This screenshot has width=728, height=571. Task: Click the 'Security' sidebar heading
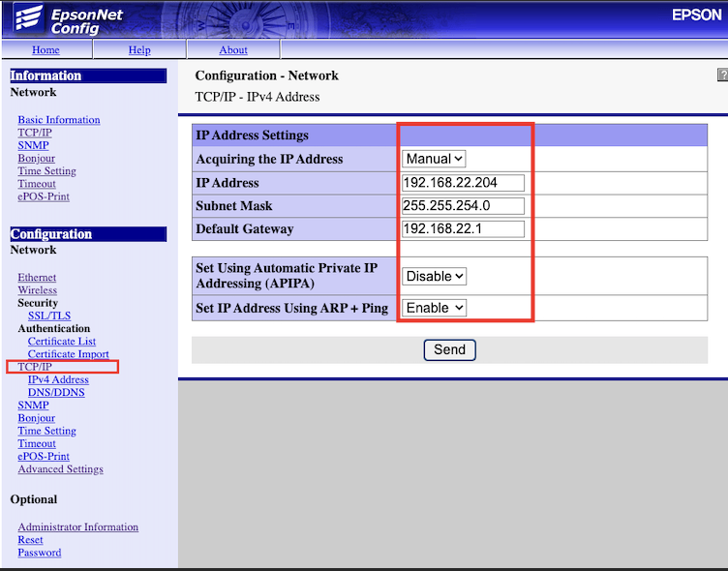38,303
